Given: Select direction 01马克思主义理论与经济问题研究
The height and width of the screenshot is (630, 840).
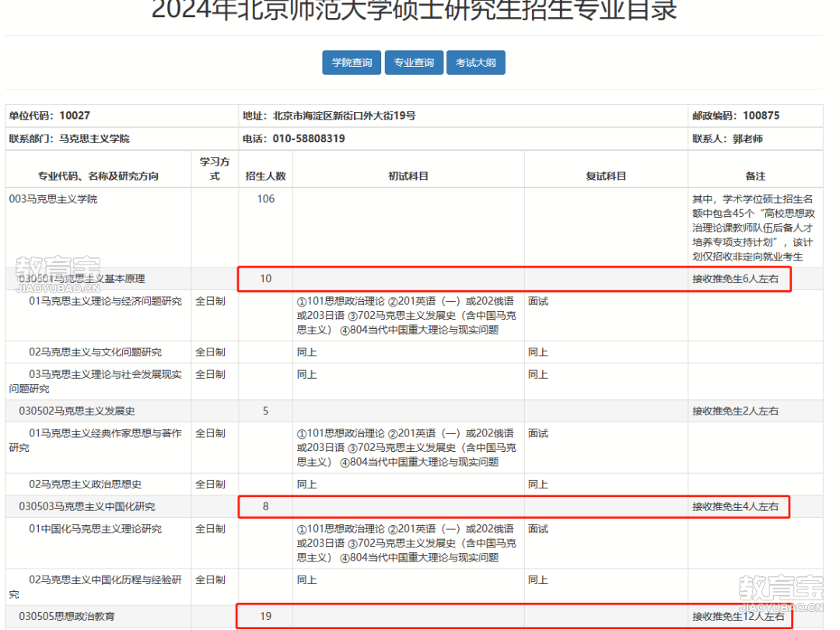Looking at the screenshot, I should point(106,301).
